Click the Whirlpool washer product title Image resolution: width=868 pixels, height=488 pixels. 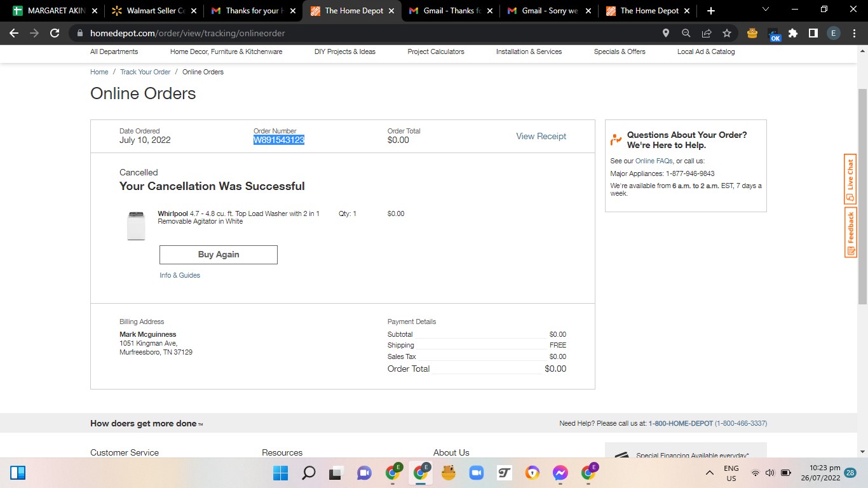coord(239,217)
